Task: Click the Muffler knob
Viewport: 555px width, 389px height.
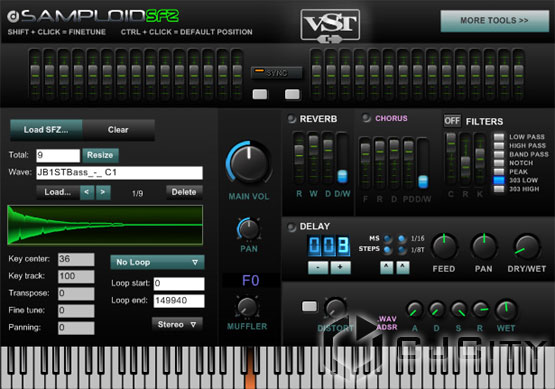Action: click(x=247, y=307)
